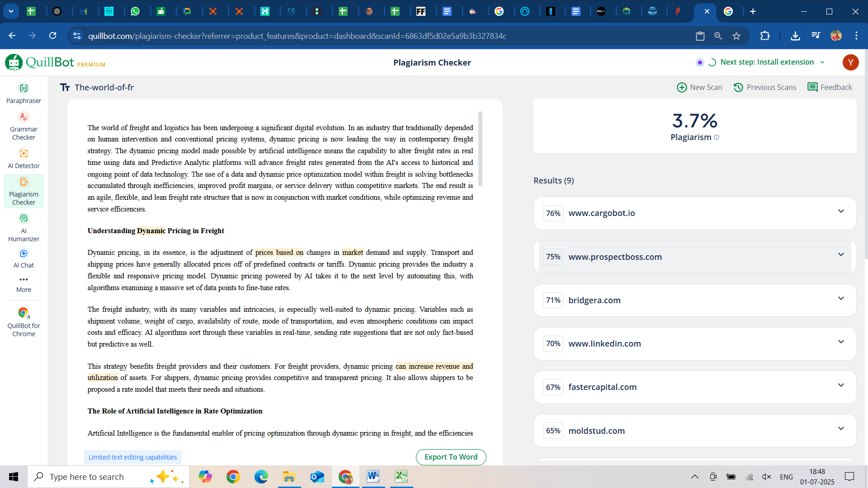Expand the www.prospectboss.com result

pyautogui.click(x=840, y=255)
